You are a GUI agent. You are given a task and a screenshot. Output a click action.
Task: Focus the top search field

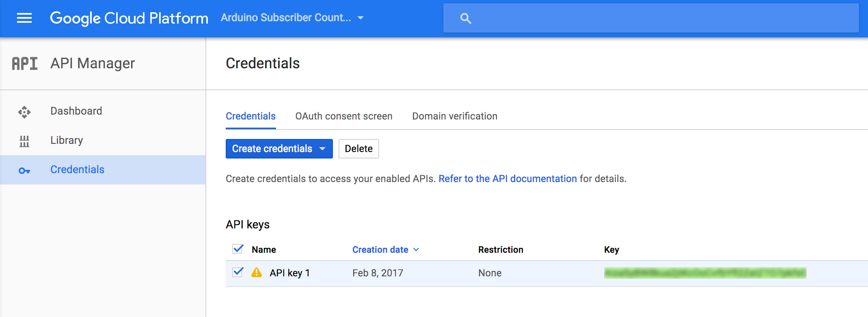[651, 18]
